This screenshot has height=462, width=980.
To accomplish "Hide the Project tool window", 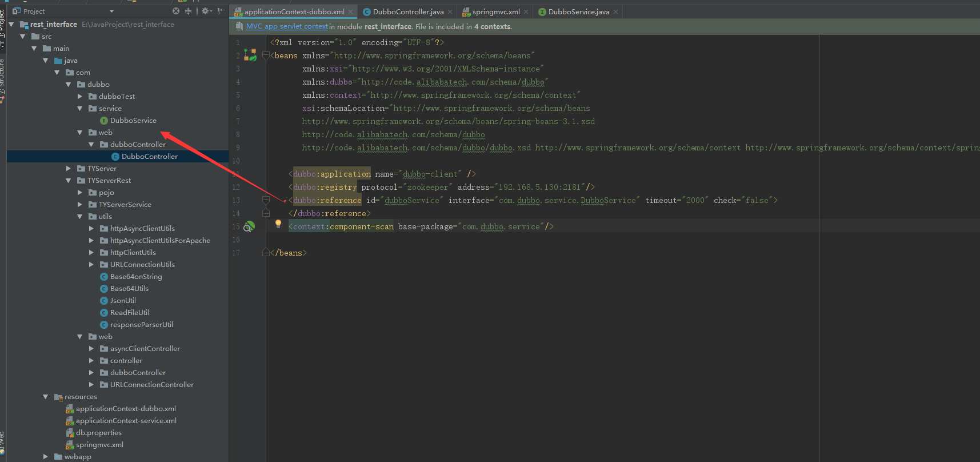I will (221, 11).
